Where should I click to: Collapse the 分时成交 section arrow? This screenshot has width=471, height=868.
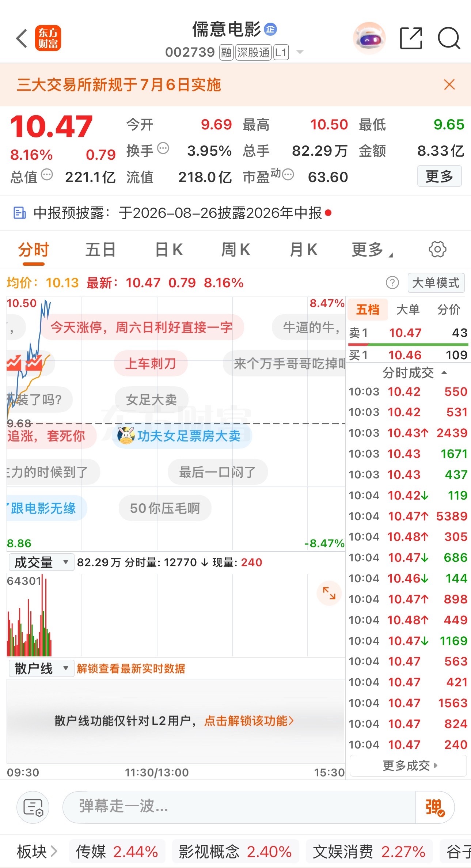[444, 373]
